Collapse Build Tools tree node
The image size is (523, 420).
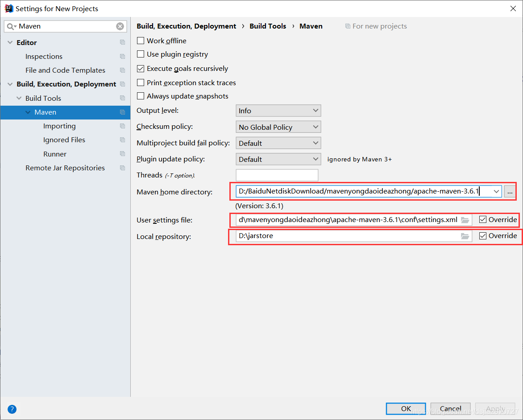pos(19,98)
